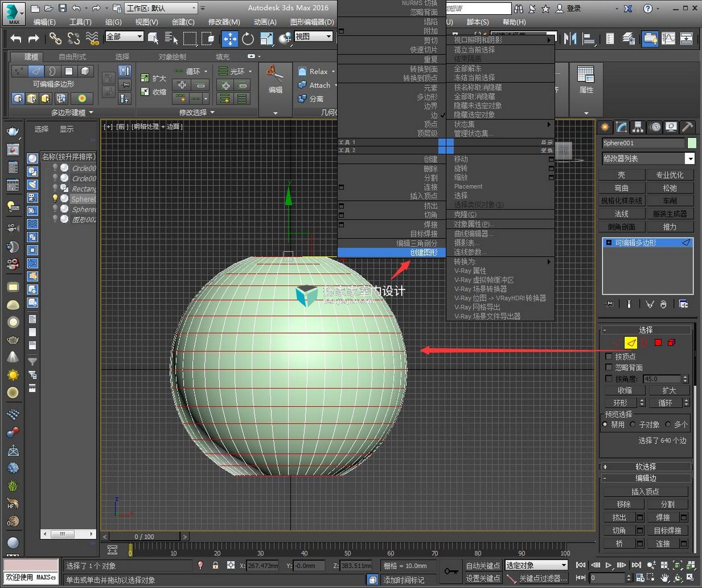Open the 视图 coordinate system dropdown

pyautogui.click(x=313, y=36)
